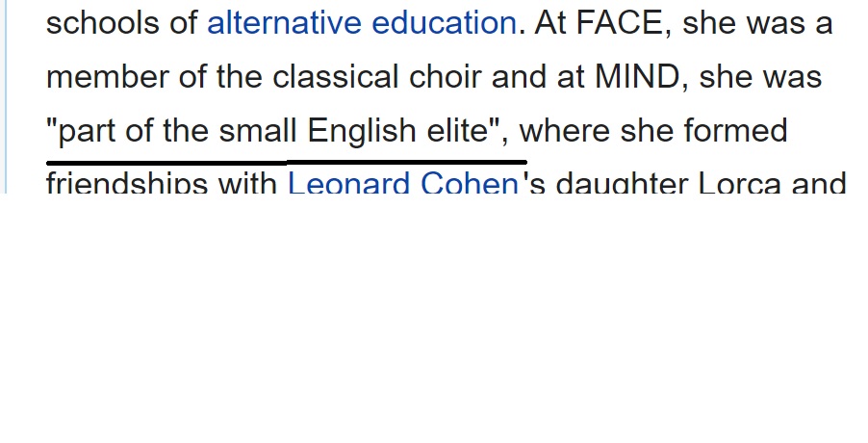This screenshot has width=868, height=443.
Task: Follow the "Leonard Cohen" link
Action: click(403, 183)
